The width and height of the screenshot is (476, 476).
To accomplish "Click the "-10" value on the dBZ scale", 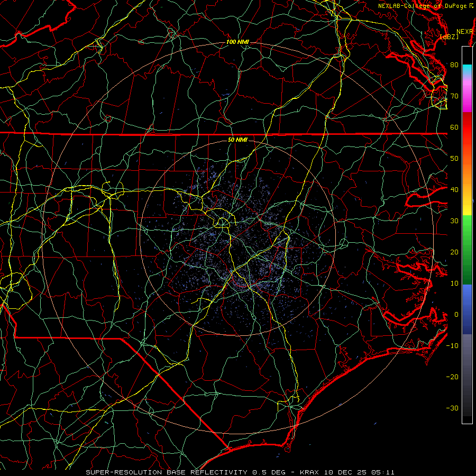I will coord(452,346).
